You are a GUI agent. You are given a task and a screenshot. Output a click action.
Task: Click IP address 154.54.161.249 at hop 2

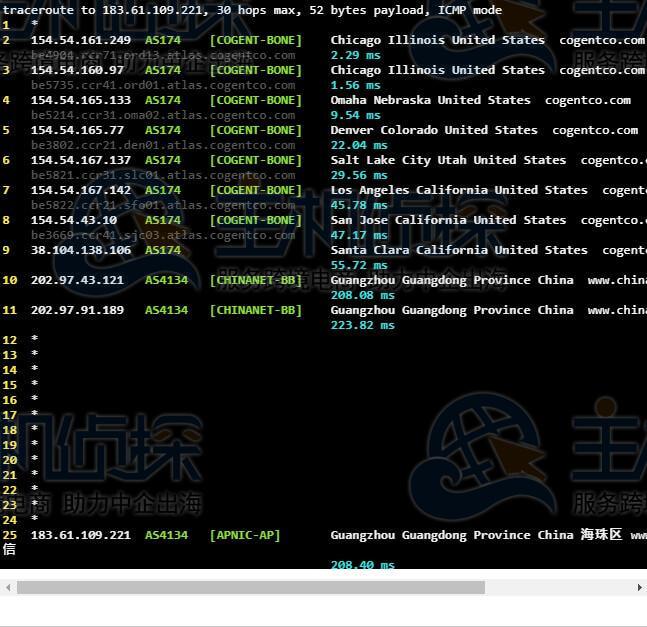tap(80, 40)
